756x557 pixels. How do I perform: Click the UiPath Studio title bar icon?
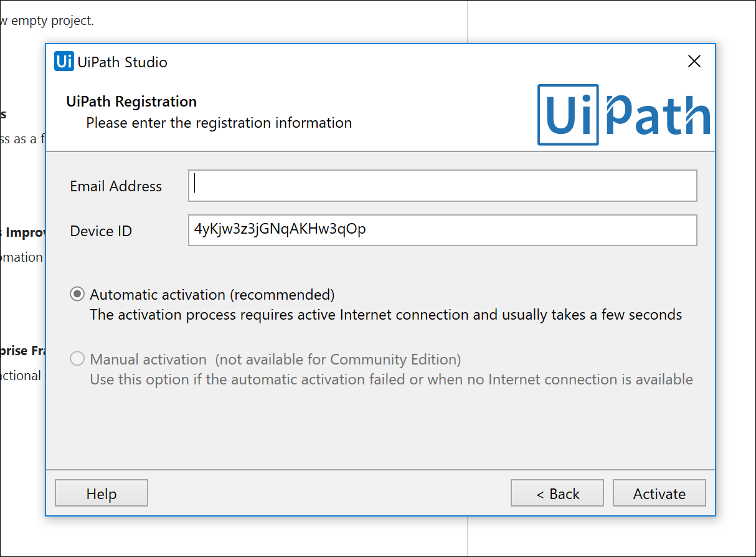pos(64,61)
